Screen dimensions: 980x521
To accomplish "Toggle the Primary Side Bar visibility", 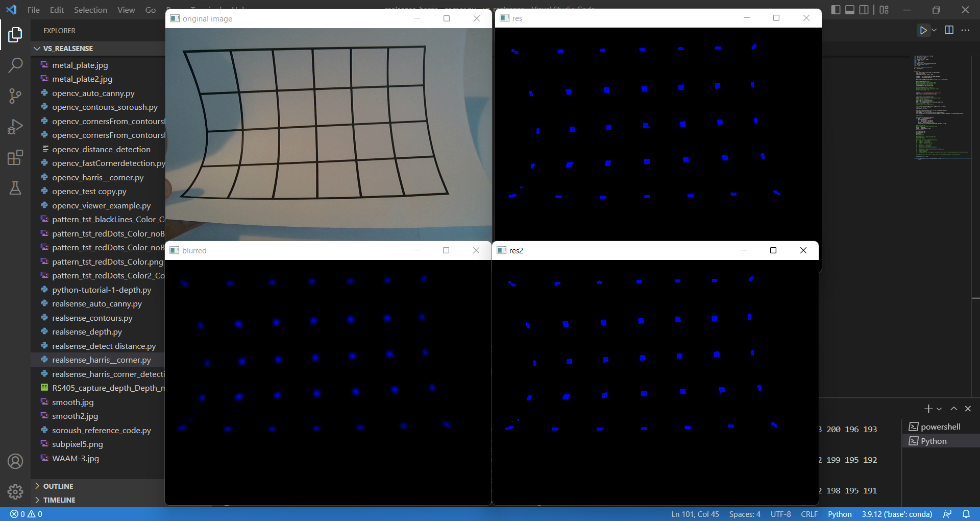I will (x=836, y=10).
